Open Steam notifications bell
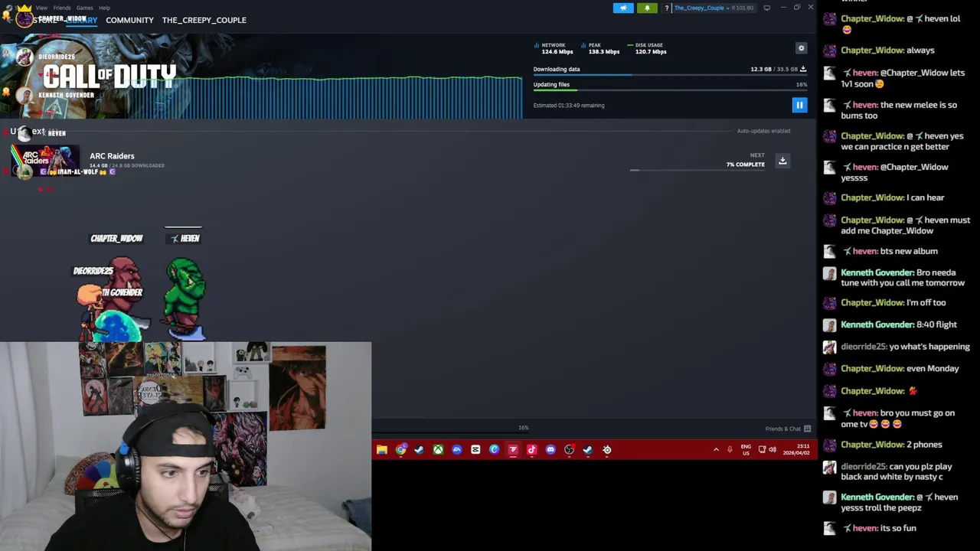 pos(647,8)
